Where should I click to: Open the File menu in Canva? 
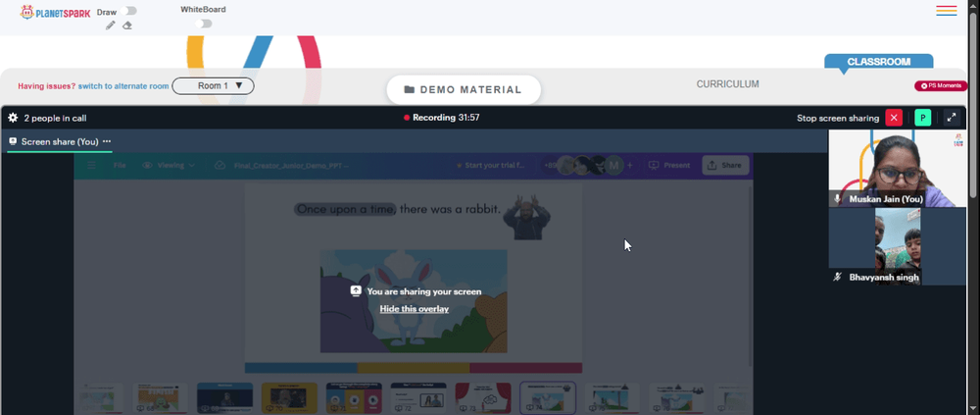coord(120,165)
